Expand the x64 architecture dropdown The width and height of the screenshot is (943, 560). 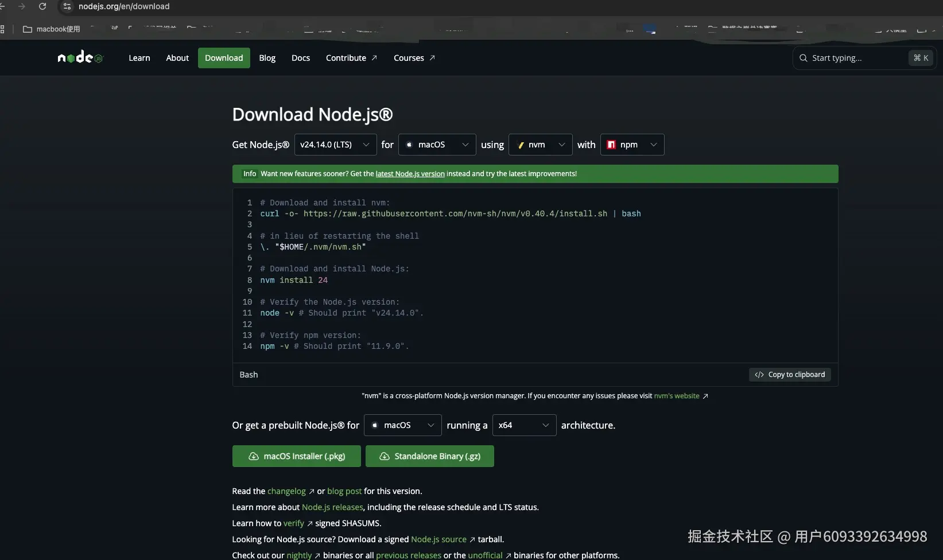click(525, 425)
